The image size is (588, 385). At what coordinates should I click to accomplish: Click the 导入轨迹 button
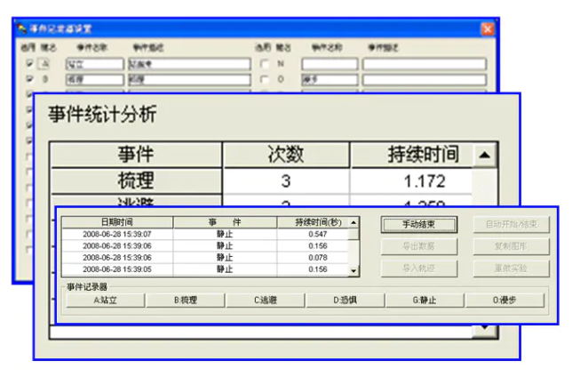[x=419, y=269]
